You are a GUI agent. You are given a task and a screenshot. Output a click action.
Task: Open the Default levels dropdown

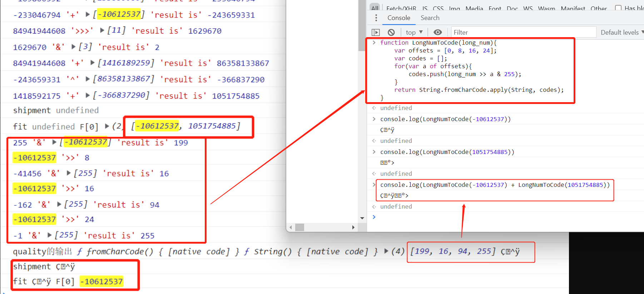[622, 33]
